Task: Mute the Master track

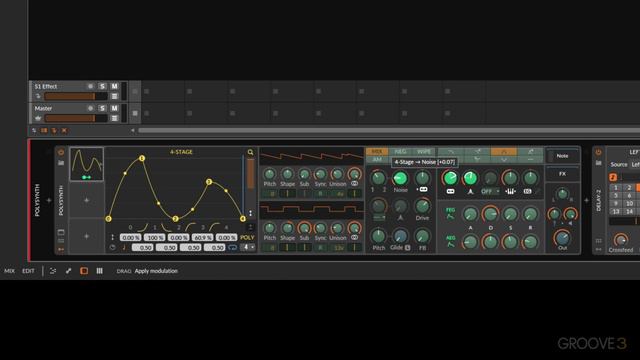Action: 114,108
